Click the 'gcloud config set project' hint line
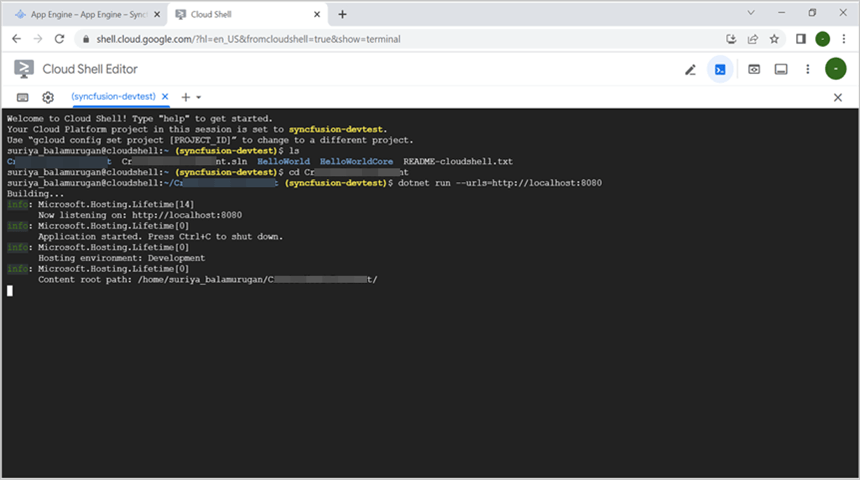The width and height of the screenshot is (860, 480). click(210, 140)
